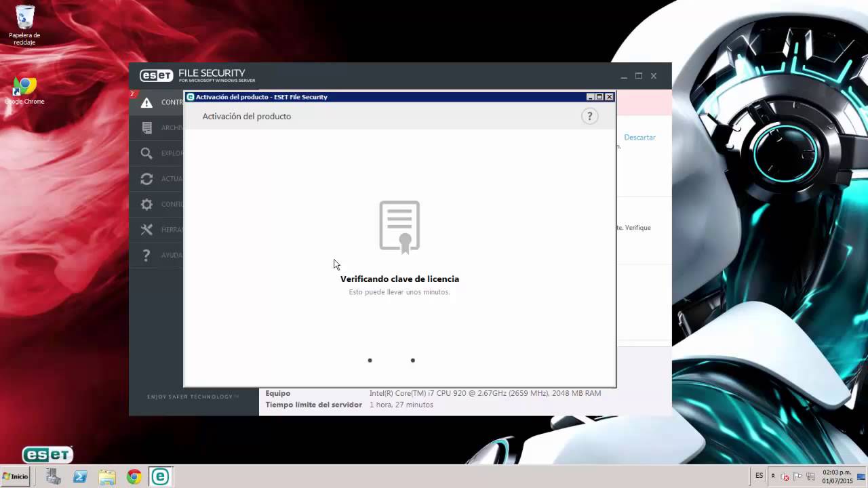868x488 pixels.
Task: Open the Action Center flag tray icon
Action: coord(798,476)
